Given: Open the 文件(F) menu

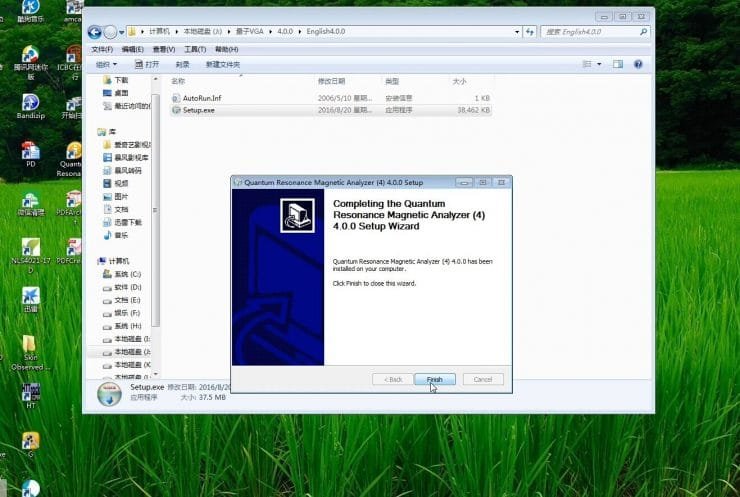Looking at the screenshot, I should (x=102, y=49).
